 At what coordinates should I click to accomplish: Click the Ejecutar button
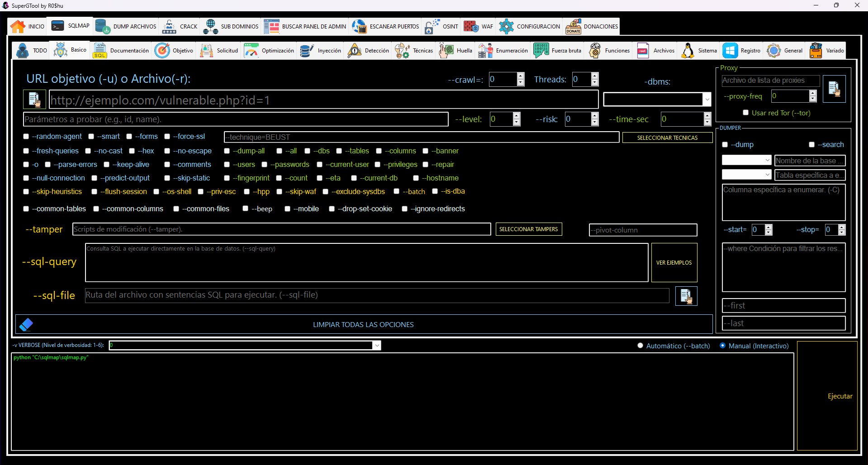pos(827,396)
